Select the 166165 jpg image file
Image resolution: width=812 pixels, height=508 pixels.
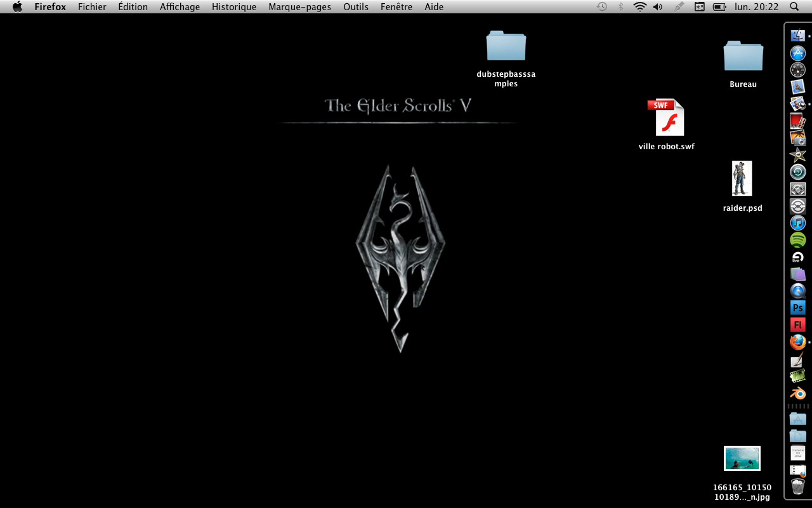pos(742,458)
